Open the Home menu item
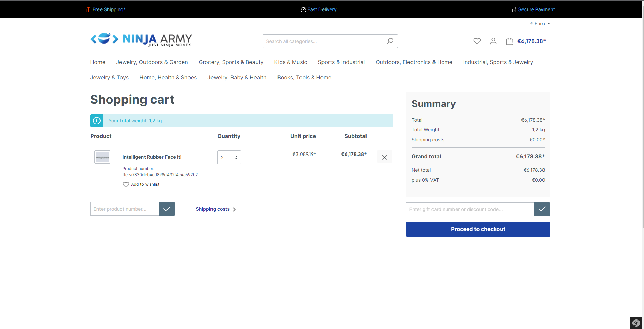Image resolution: width=644 pixels, height=329 pixels. pos(98,62)
